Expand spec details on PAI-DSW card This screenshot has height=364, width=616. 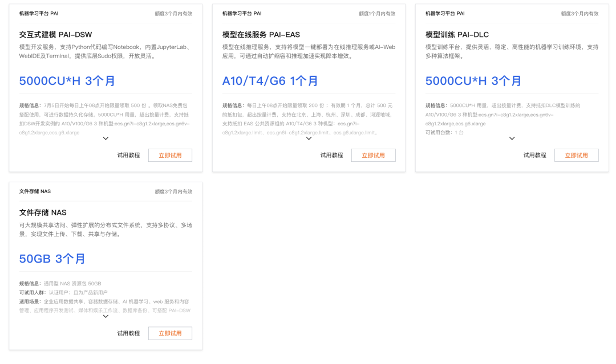click(106, 138)
